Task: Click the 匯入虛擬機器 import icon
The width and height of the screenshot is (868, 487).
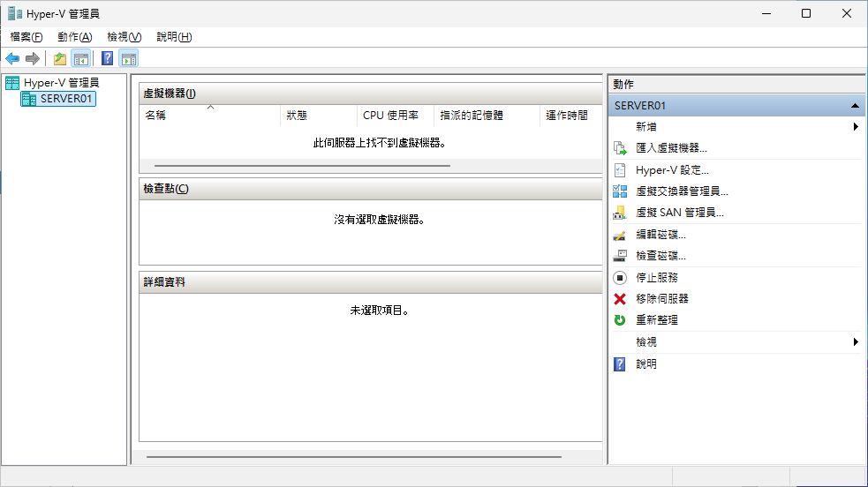Action: tap(620, 148)
